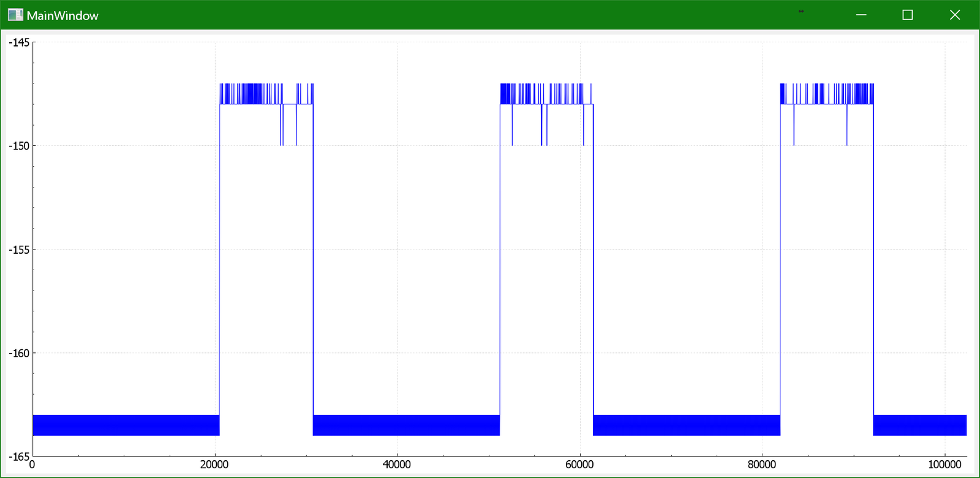Click the -160 y-axis label
This screenshot has height=478, width=980.
click(19, 353)
